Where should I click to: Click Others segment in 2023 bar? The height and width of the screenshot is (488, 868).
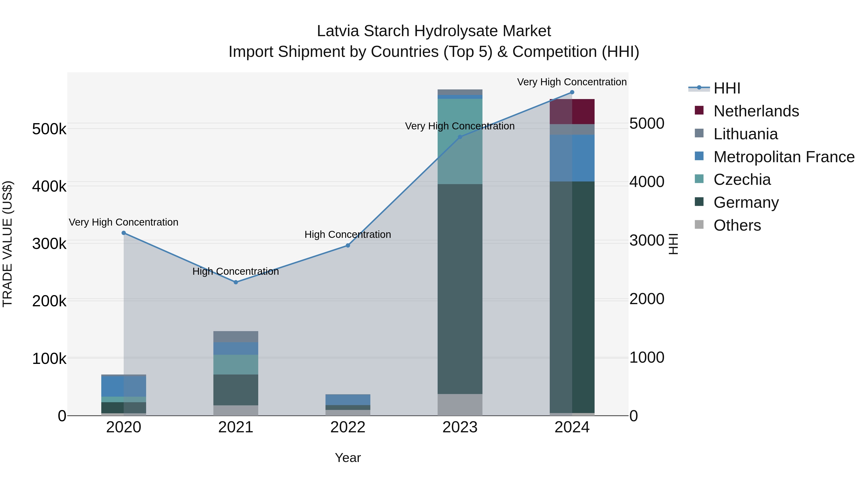[x=460, y=405]
